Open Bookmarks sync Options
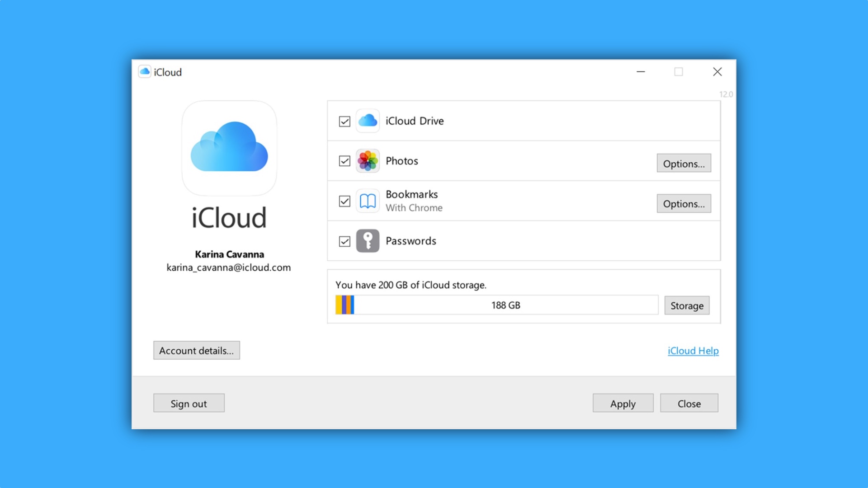Image resolution: width=868 pixels, height=488 pixels. click(x=684, y=203)
